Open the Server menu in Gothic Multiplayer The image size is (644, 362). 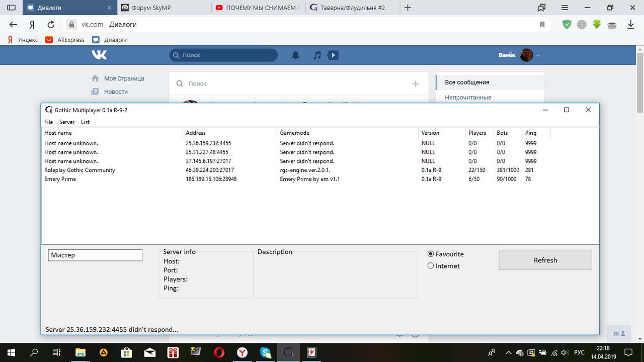pos(67,122)
